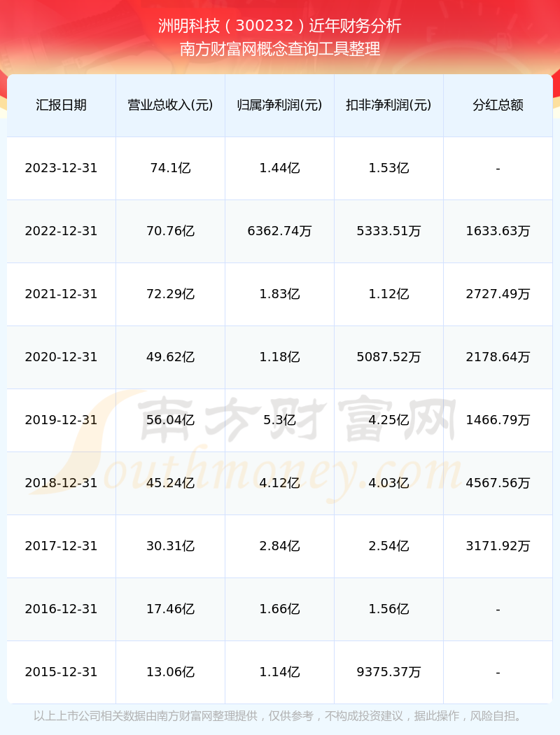The image size is (560, 735).
Task: Select the 归属净利润(元) column header
Action: [x=280, y=105]
